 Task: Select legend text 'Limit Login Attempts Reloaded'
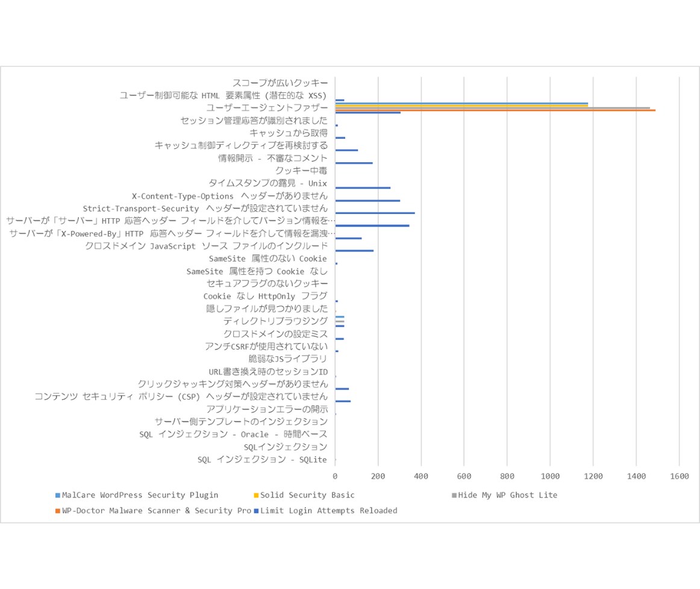tap(328, 511)
